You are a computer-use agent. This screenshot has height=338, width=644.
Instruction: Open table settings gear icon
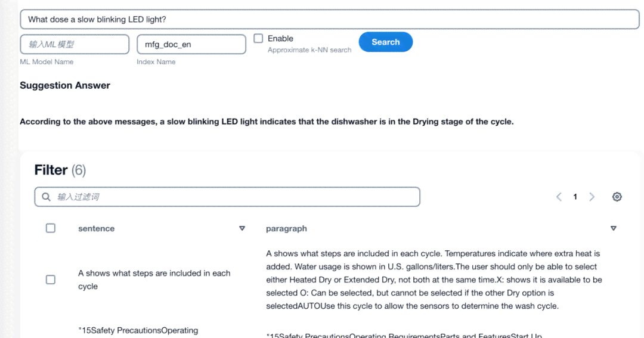click(617, 197)
